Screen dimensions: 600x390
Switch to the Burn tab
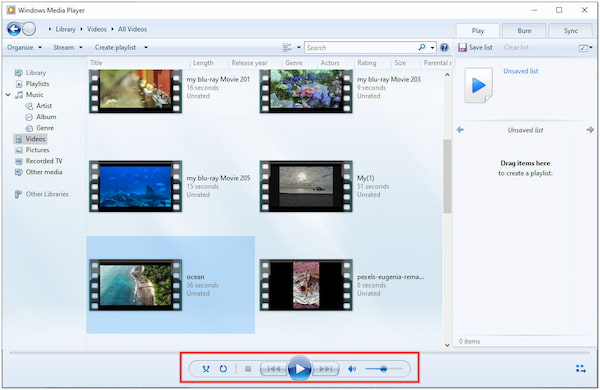pos(524,31)
